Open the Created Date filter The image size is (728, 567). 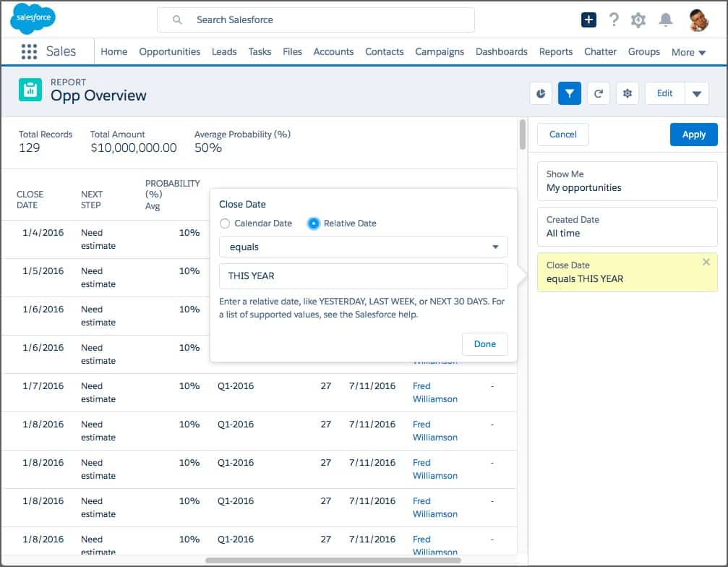click(628, 226)
